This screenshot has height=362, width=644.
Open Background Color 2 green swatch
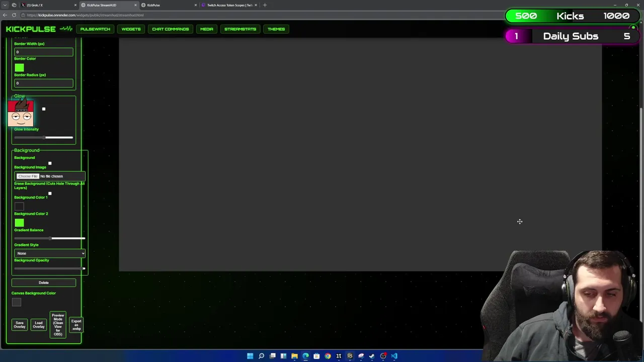click(x=19, y=223)
